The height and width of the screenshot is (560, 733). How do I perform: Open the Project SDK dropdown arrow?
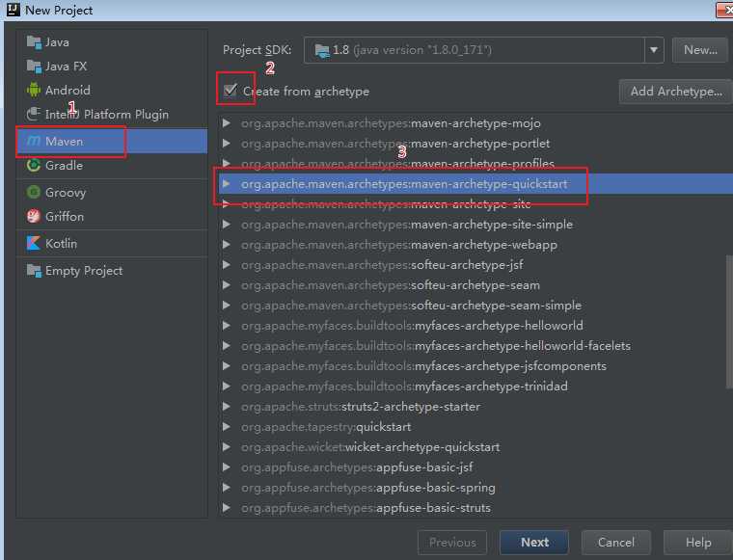[x=654, y=50]
